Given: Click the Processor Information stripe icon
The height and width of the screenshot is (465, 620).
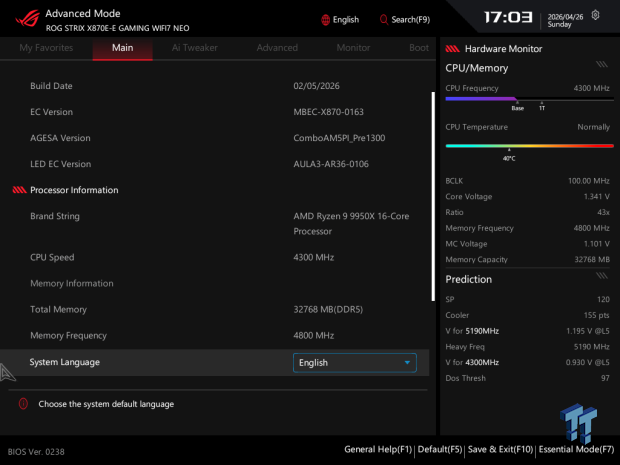Looking at the screenshot, I should click(x=19, y=190).
